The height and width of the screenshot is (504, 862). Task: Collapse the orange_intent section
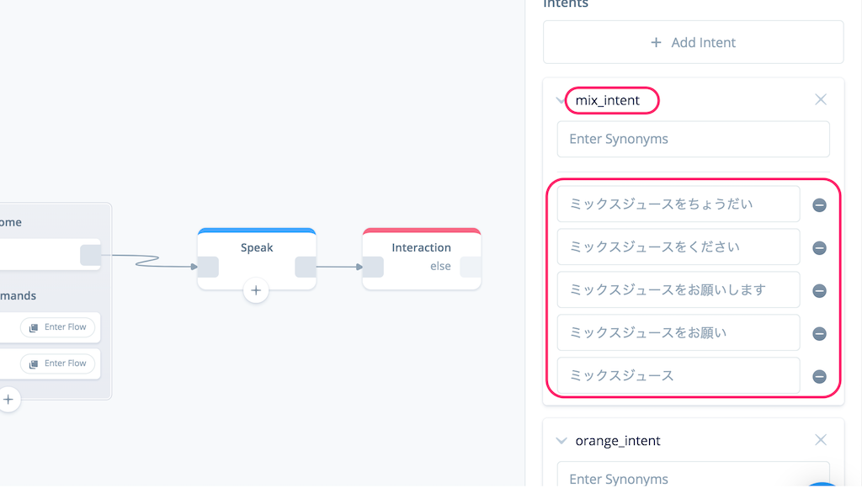(x=561, y=440)
